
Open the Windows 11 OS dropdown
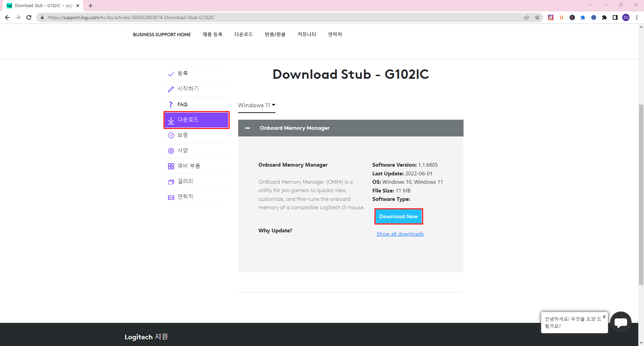pyautogui.click(x=257, y=105)
